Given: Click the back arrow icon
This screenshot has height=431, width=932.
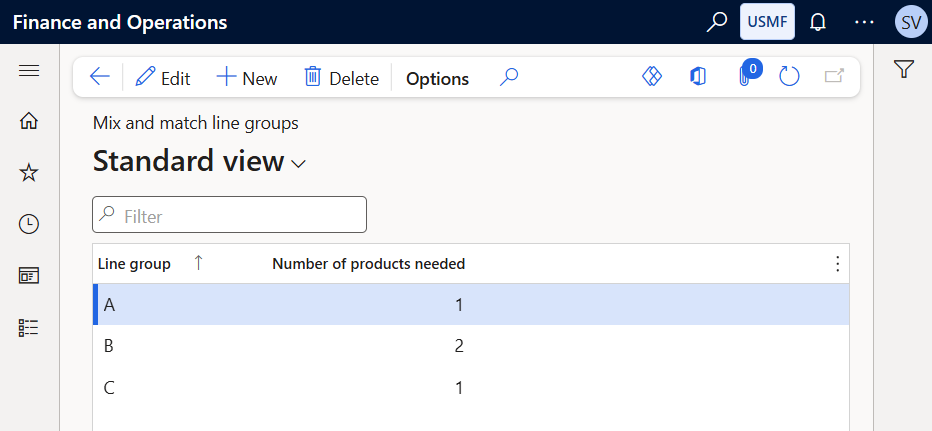Looking at the screenshot, I should click(x=99, y=77).
